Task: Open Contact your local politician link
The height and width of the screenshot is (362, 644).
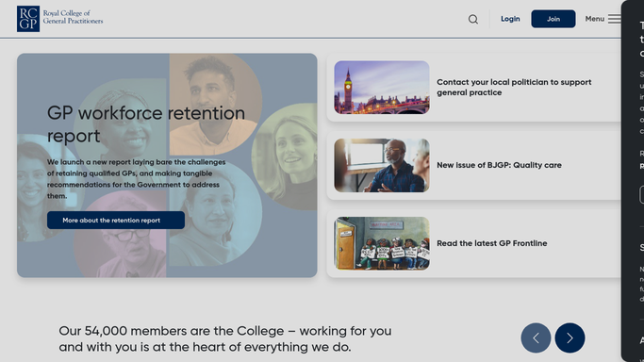Action: click(x=514, y=88)
